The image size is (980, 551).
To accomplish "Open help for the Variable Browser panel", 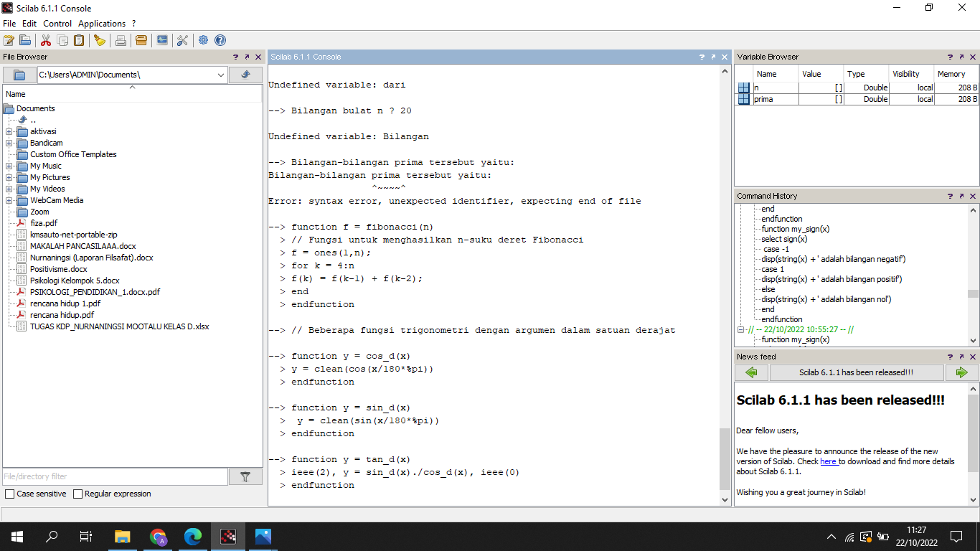I will pos(950,57).
